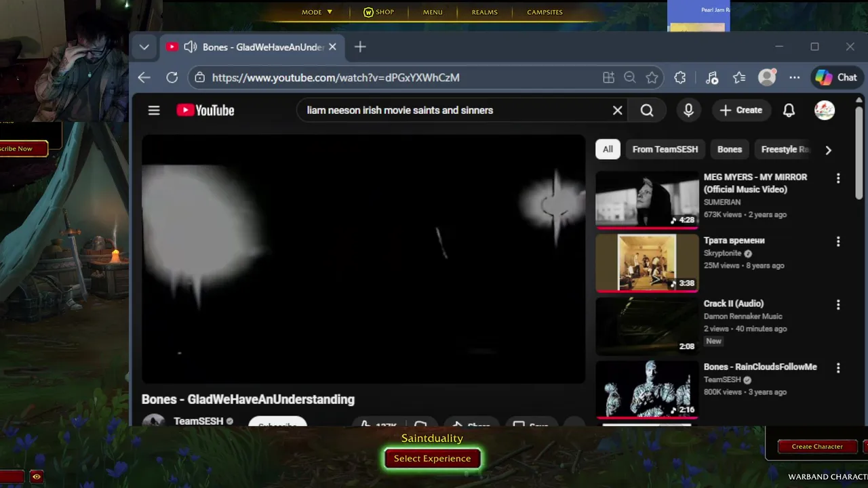Click the Select Experience button

(432, 459)
